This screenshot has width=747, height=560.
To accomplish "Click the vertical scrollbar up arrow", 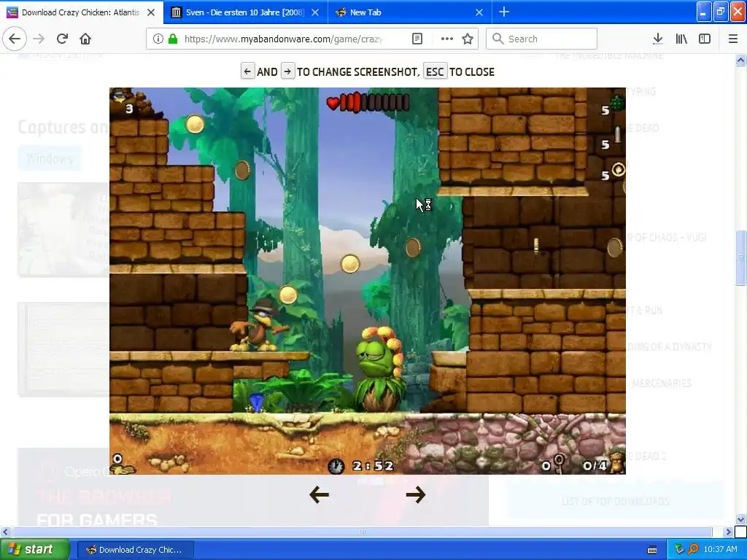I will pos(740,60).
